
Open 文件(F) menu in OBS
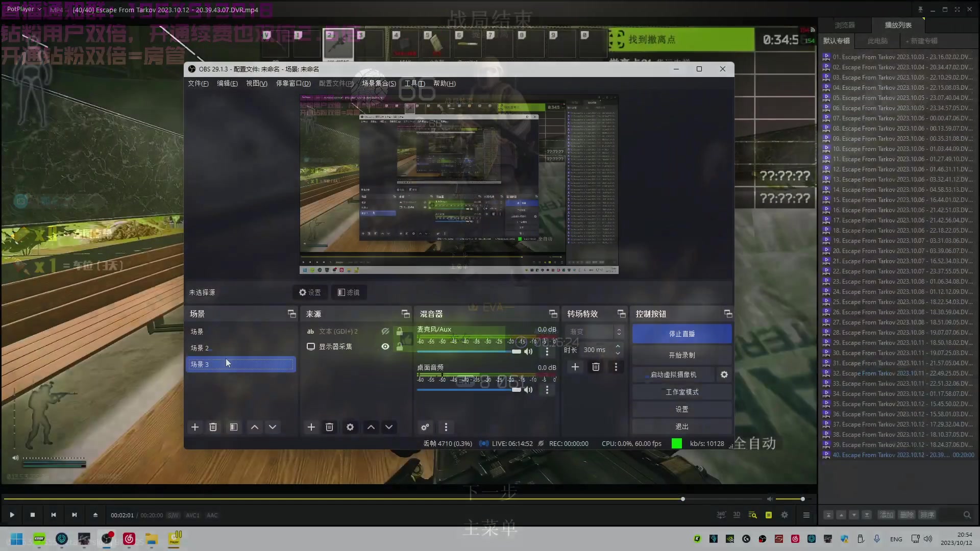(198, 83)
